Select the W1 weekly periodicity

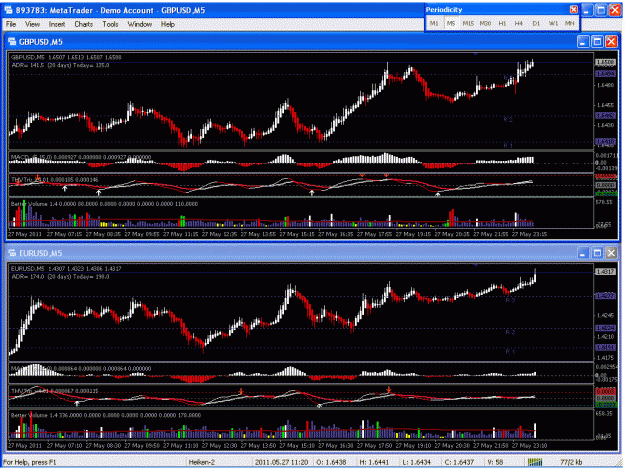coord(553,24)
